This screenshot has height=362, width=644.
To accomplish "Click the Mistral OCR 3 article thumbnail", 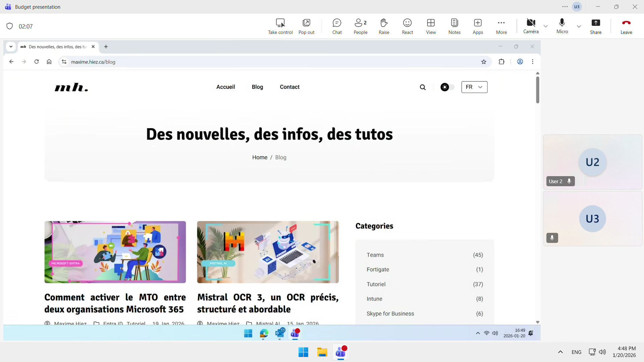I will (268, 252).
